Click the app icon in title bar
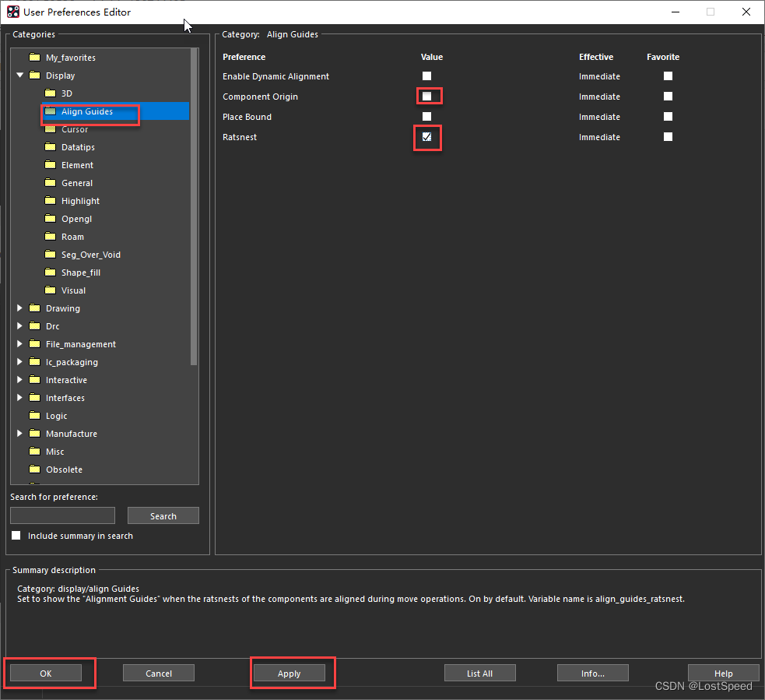 (13, 12)
